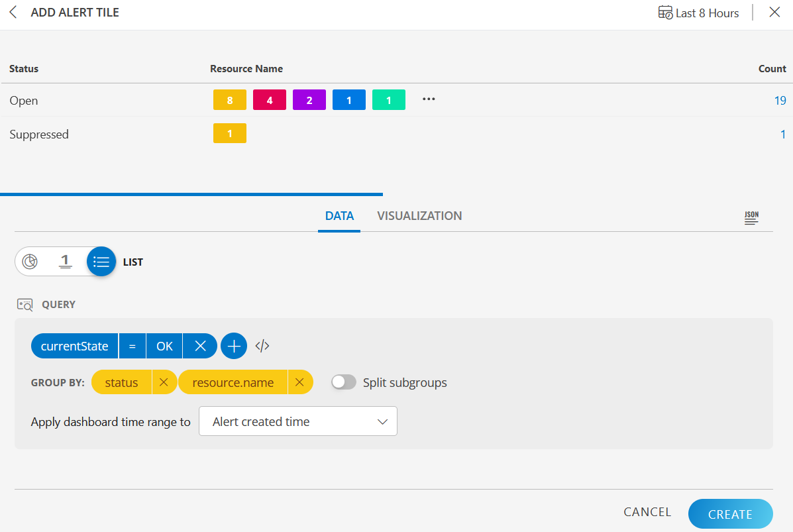Click the ellipsis to show more Open resources
This screenshot has height=532, width=793.
pyautogui.click(x=428, y=99)
